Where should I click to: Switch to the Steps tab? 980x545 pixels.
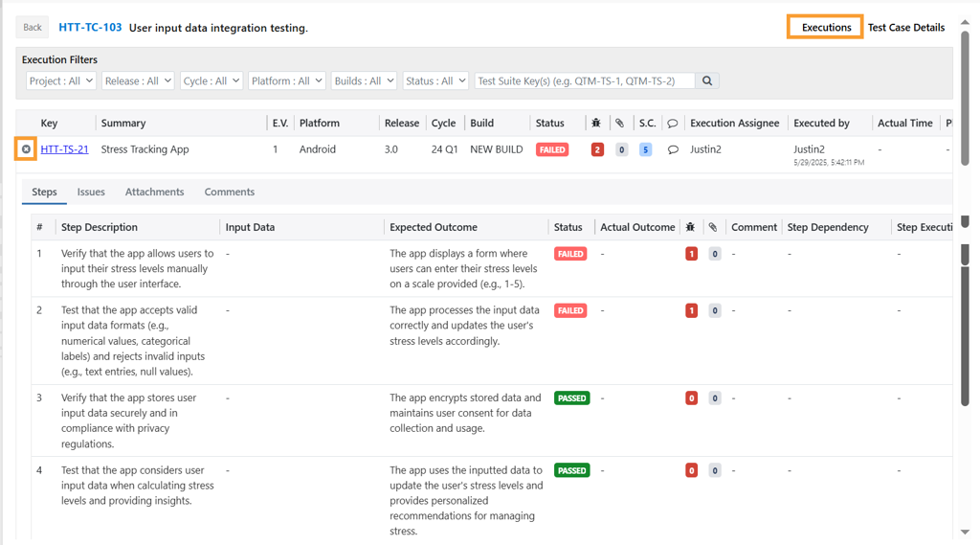(44, 193)
